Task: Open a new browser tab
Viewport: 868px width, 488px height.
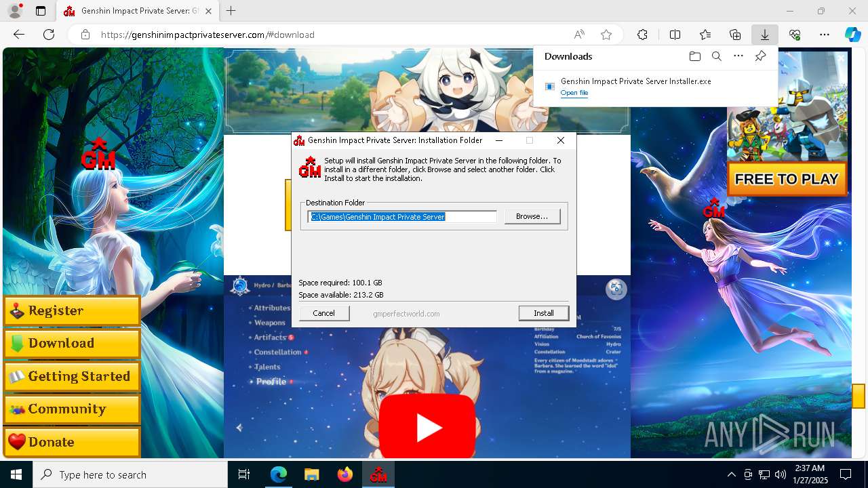Action: 231,11
